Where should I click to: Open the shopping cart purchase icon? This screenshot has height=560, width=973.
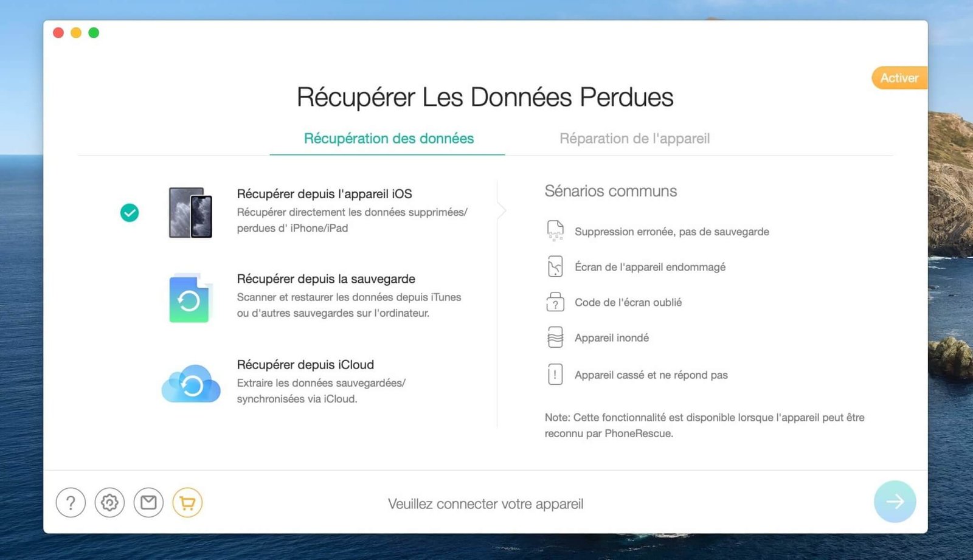(x=187, y=503)
